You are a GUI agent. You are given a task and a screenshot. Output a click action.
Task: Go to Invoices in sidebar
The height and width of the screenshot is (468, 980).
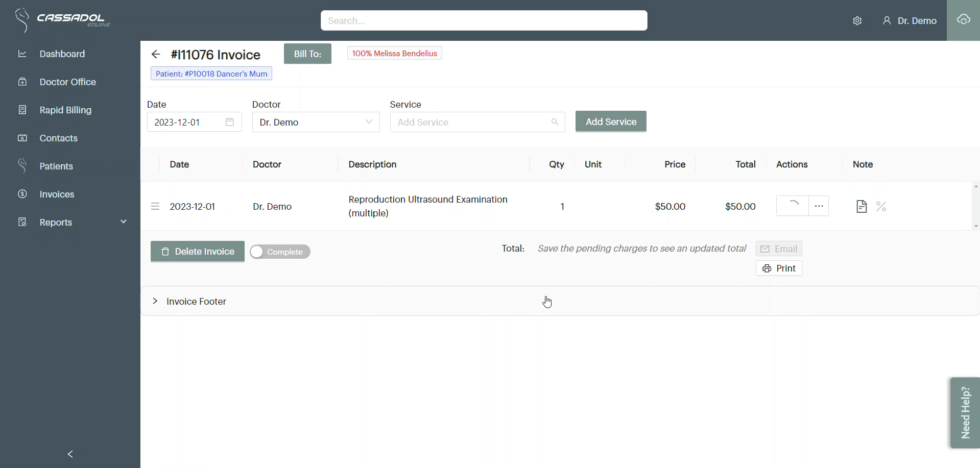(x=57, y=194)
